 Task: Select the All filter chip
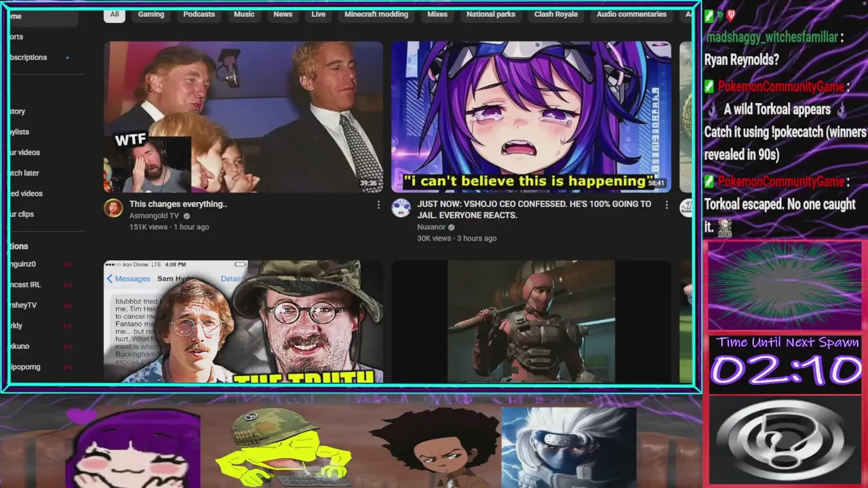(x=115, y=14)
